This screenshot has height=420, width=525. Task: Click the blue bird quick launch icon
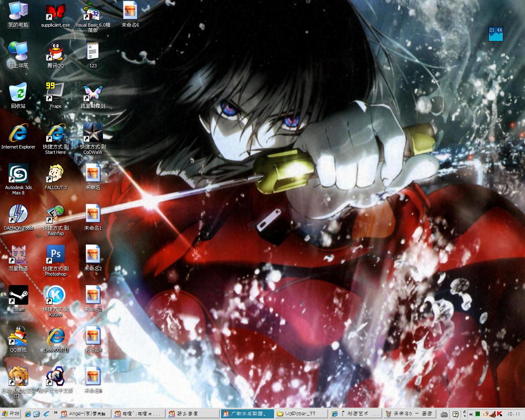point(46,414)
